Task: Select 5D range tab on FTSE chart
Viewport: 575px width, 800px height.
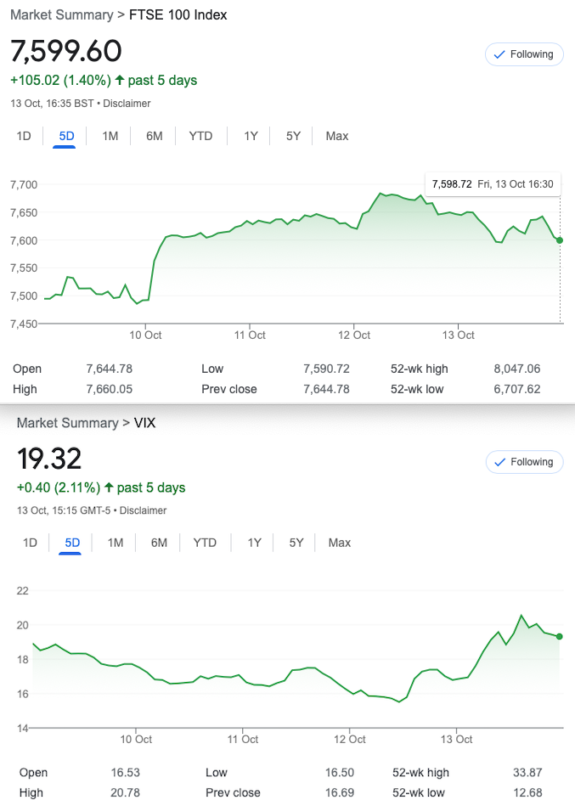Action: [x=66, y=136]
